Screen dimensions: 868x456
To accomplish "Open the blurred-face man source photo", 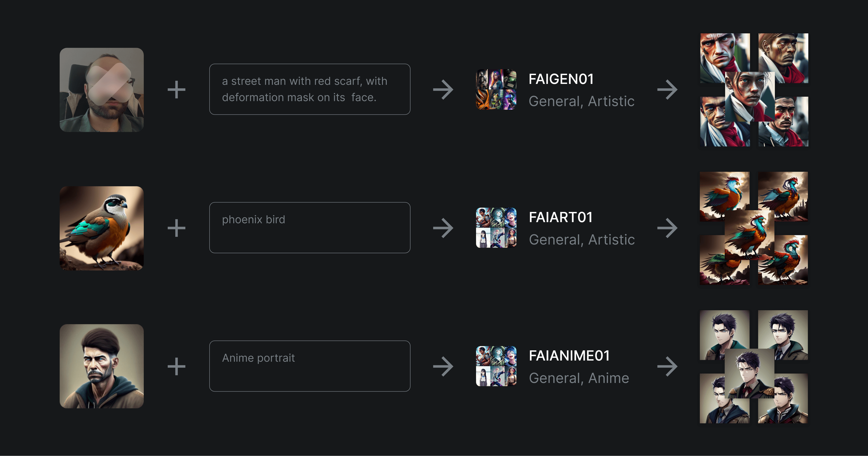I will pyautogui.click(x=102, y=90).
